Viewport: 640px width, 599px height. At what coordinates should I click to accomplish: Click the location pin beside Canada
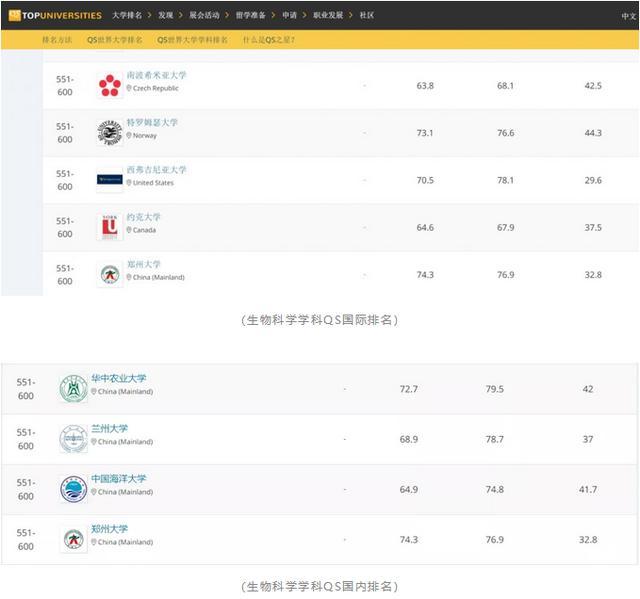pyautogui.click(x=129, y=230)
